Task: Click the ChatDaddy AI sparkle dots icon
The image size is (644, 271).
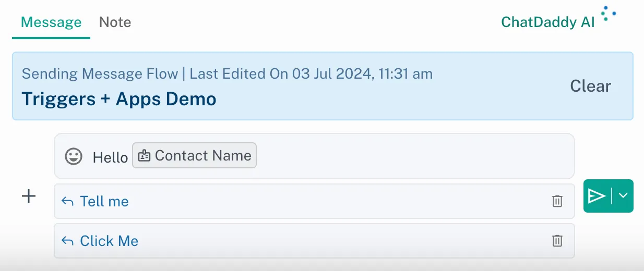Action: click(x=609, y=14)
